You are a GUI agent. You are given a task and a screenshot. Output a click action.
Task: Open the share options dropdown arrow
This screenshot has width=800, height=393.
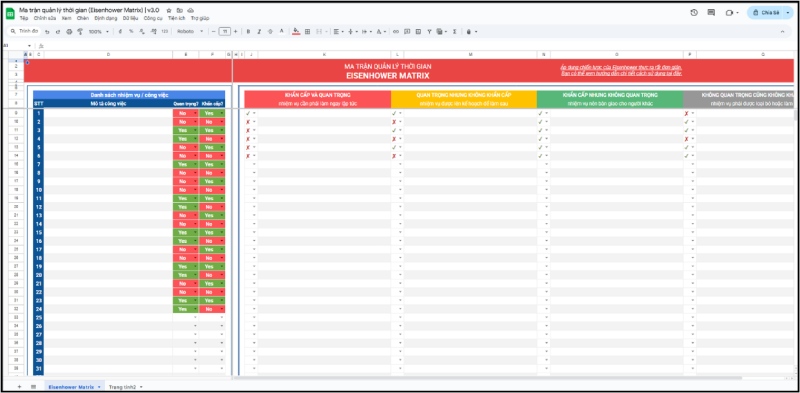pyautogui.click(x=789, y=13)
